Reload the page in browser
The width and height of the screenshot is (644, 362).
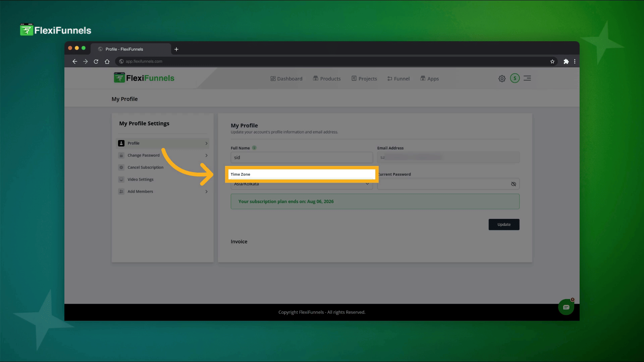[96, 61]
